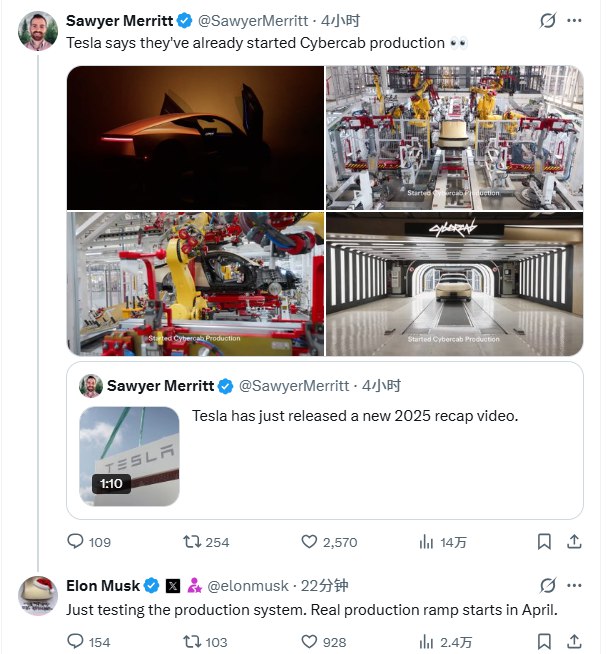
Task: Like Elon Musk's reply with 928 likes
Action: 310,641
